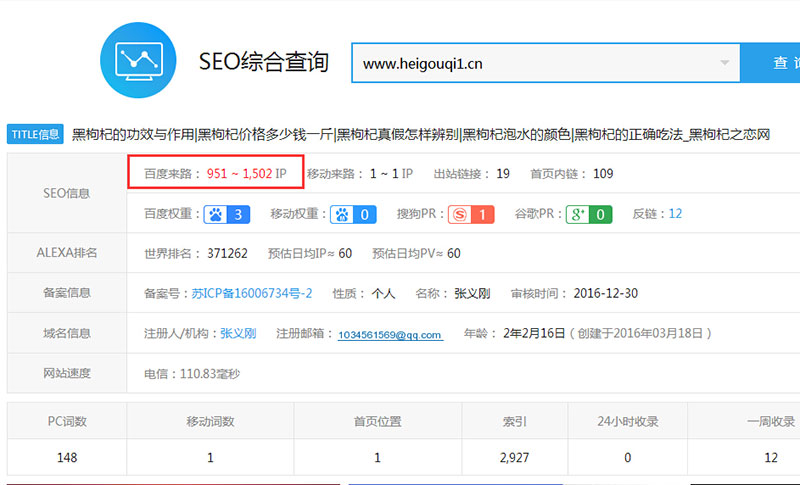
Task: Click the Baidu paw icon for 百度权重
Action: tap(215, 214)
